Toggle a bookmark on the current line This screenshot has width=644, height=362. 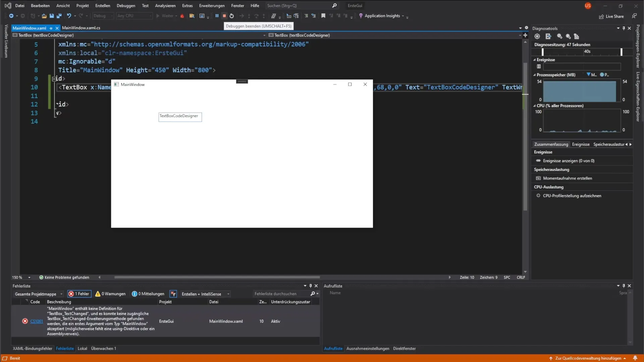(323, 16)
